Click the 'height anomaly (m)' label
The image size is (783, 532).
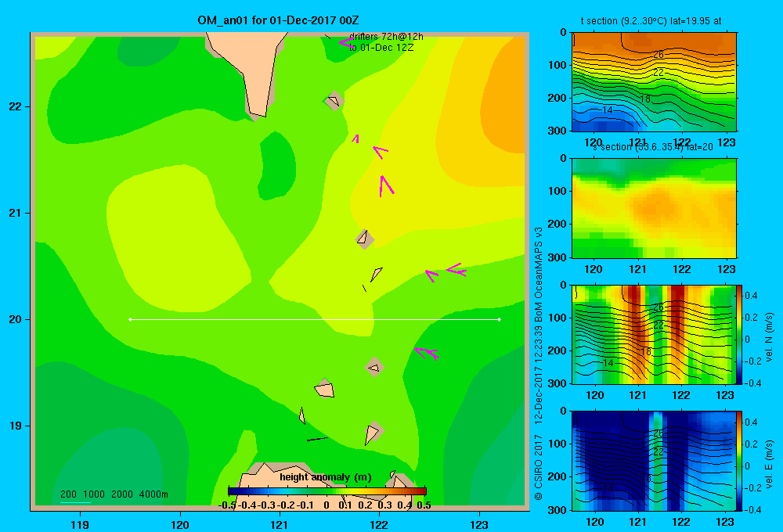[326, 477]
